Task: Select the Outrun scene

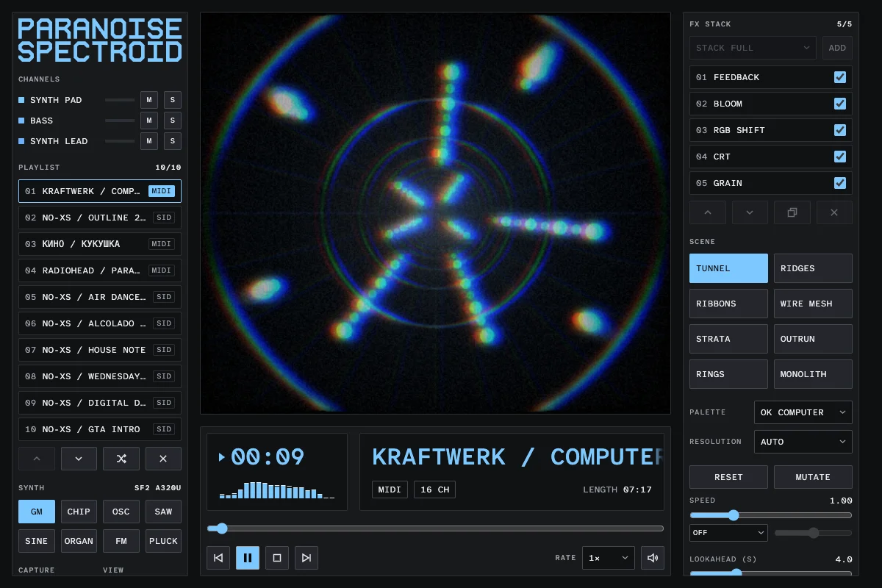Action: 813,339
